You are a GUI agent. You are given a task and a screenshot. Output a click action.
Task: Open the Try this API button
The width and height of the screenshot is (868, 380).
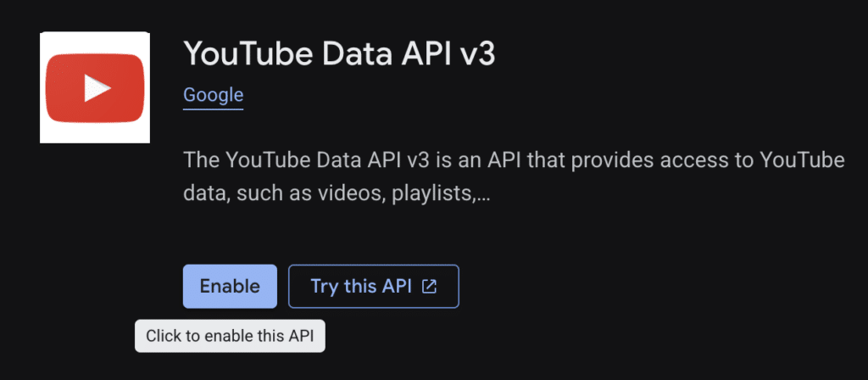coord(374,287)
